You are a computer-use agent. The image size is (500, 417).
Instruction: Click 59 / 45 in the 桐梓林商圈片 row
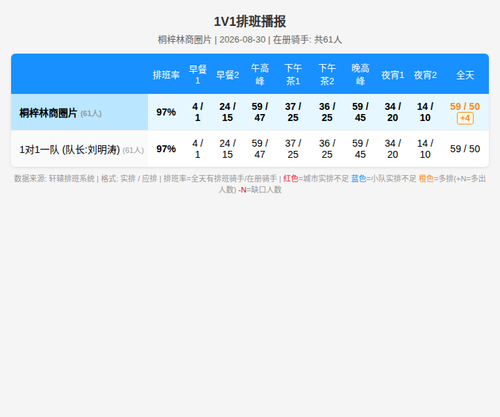pos(360,112)
